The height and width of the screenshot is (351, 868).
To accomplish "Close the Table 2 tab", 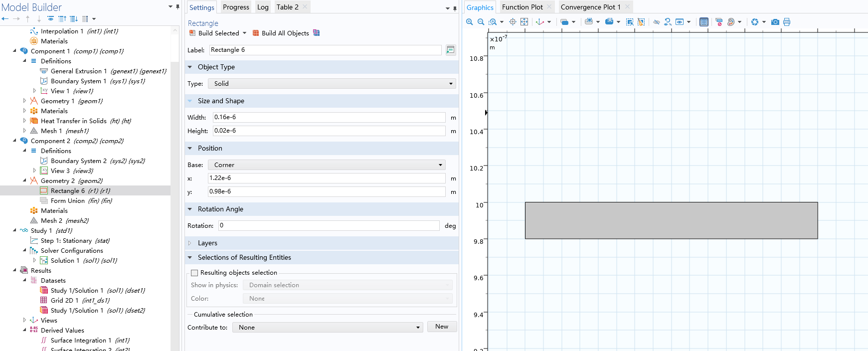I will point(305,7).
